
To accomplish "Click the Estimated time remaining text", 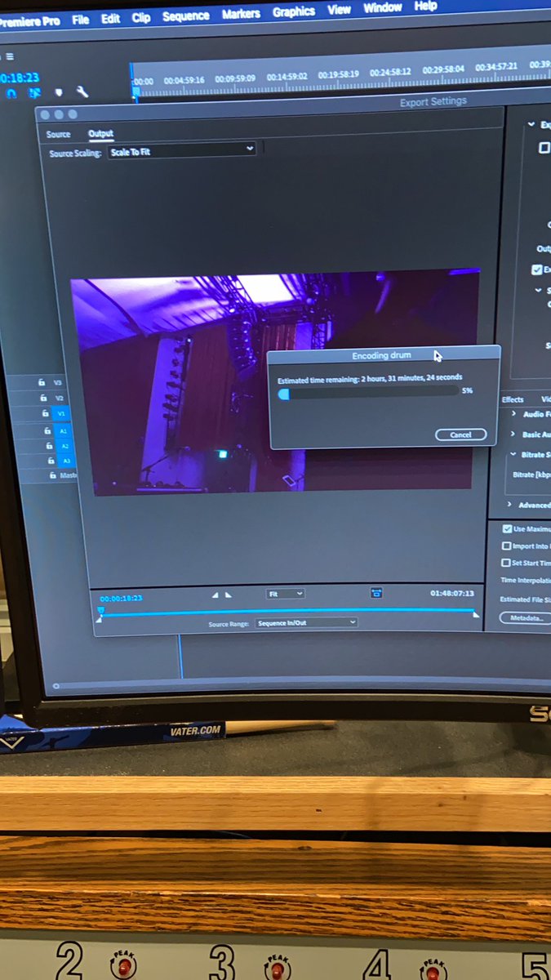I will pyautogui.click(x=370, y=378).
